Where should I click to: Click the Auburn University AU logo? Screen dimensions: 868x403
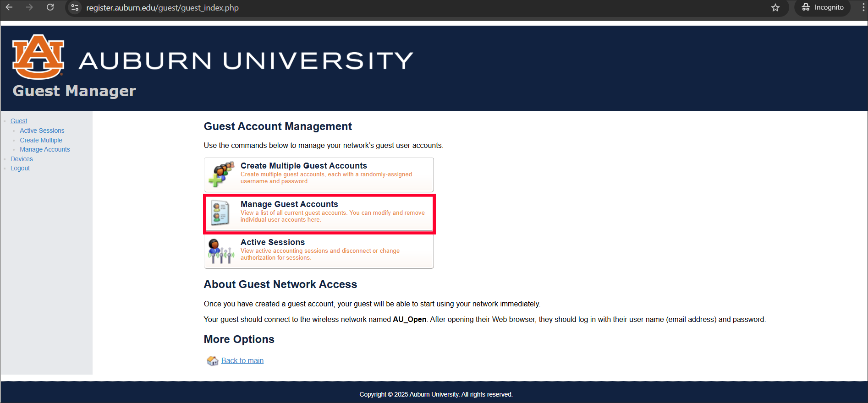[38, 57]
